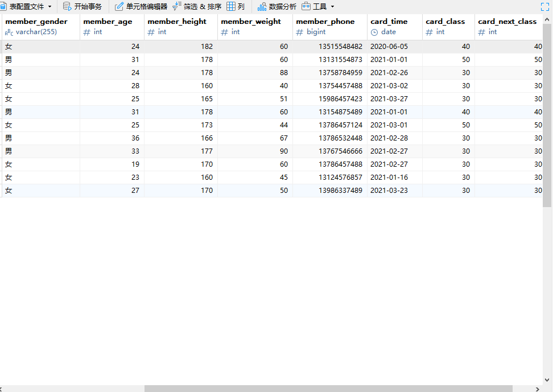Image resolution: width=553 pixels, height=392 pixels.
Task: Click the horizontal scrollbar left arrow
Action: click(1, 389)
